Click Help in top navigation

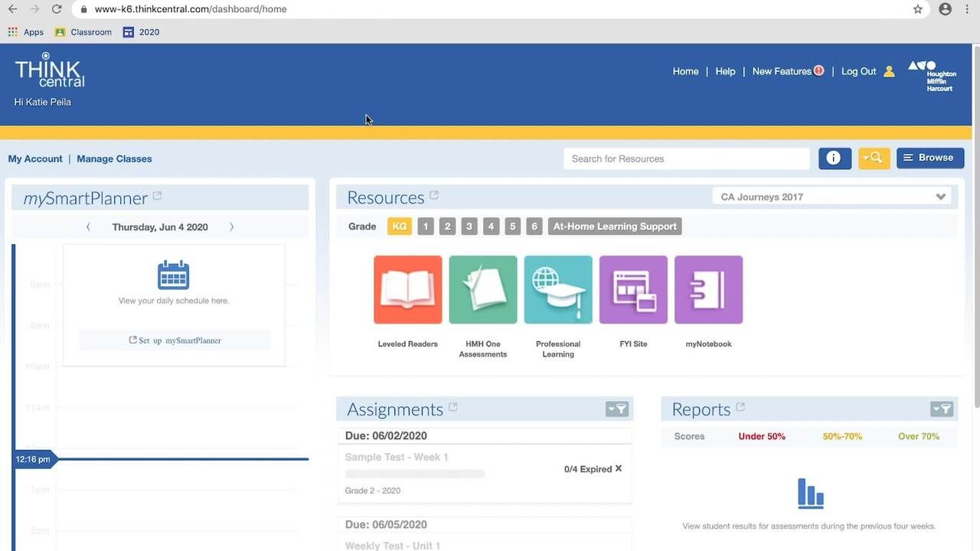[725, 71]
